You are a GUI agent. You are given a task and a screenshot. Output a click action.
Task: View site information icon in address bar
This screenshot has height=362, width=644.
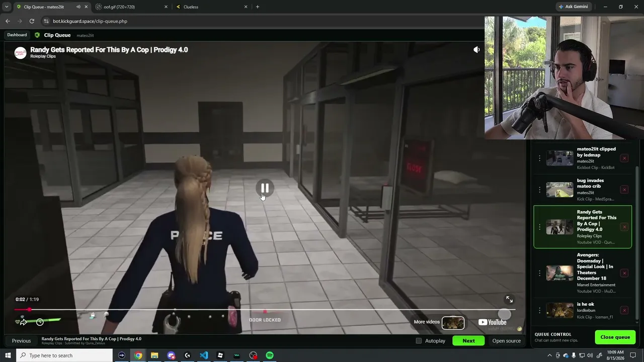46,21
